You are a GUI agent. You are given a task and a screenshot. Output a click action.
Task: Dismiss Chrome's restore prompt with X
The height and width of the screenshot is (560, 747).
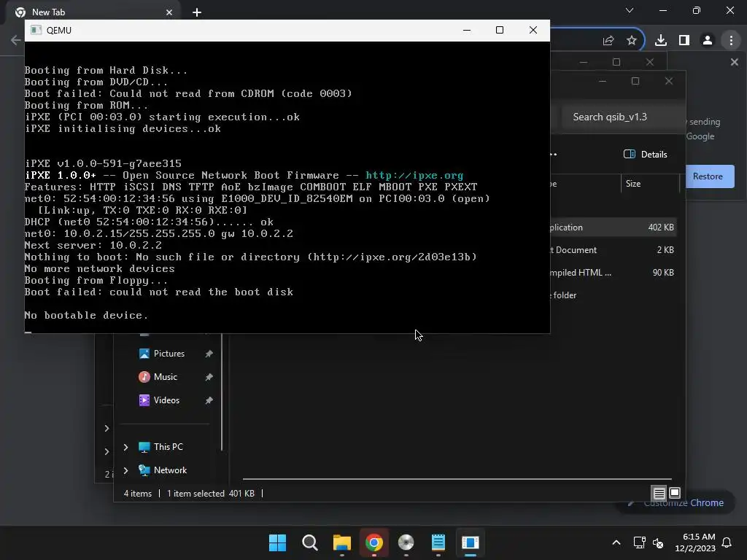pos(734,62)
